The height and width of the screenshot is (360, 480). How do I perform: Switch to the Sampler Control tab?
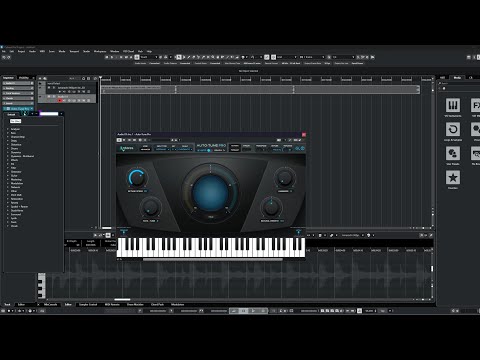click(88, 305)
